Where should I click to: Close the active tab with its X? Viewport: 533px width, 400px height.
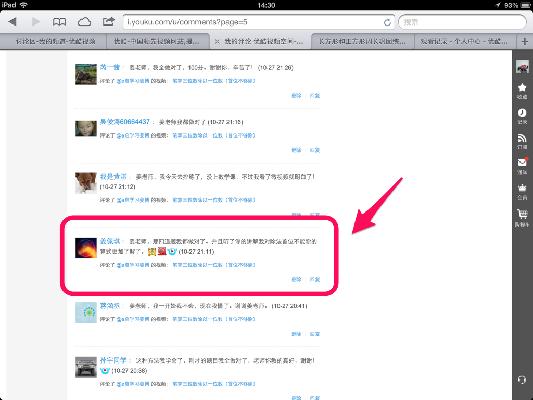click(x=217, y=42)
